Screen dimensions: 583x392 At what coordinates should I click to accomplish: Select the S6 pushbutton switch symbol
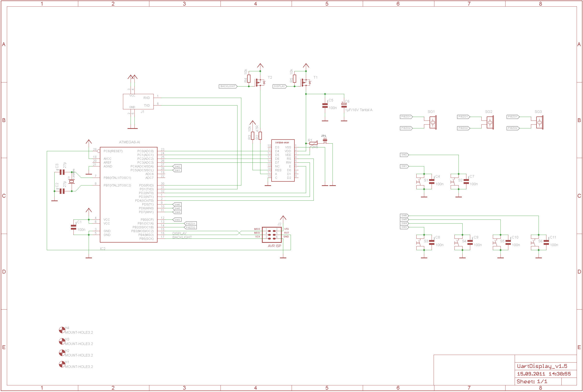[535, 243]
